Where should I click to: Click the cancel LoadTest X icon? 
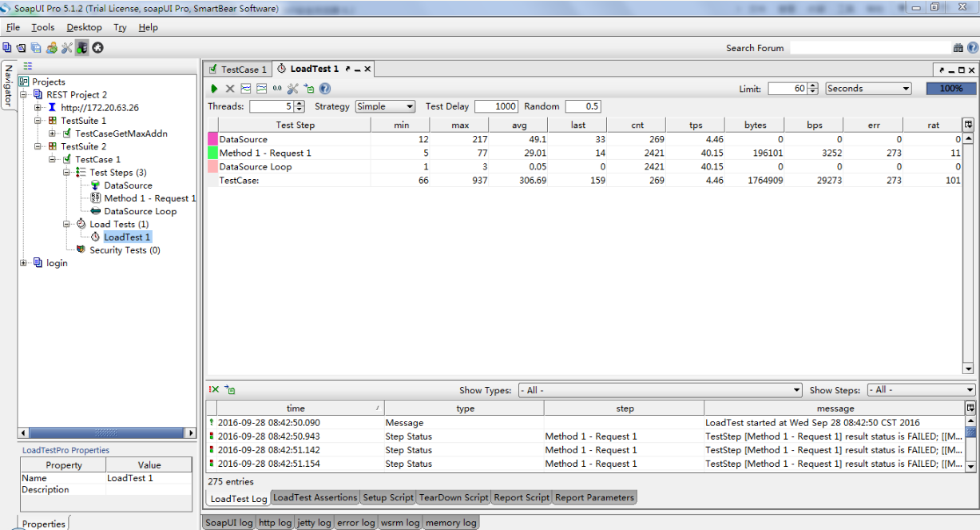[230, 89]
